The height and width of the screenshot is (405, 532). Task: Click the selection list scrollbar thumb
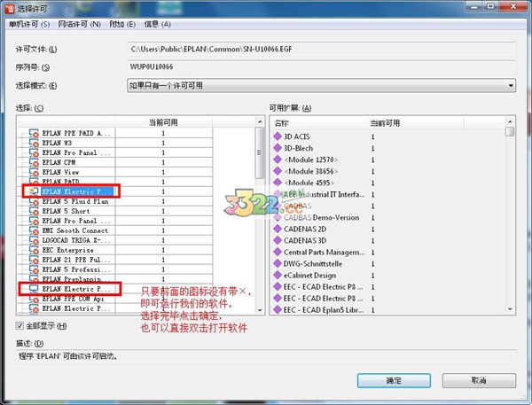click(260, 152)
